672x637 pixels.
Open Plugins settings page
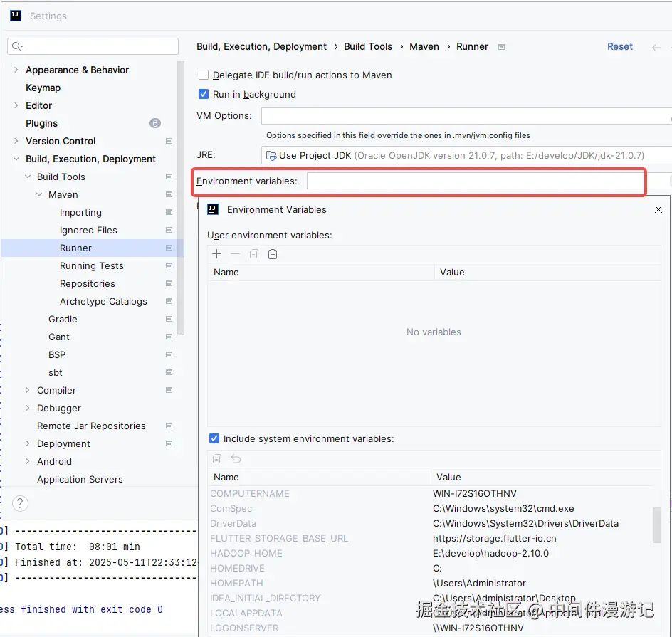pyautogui.click(x=41, y=123)
